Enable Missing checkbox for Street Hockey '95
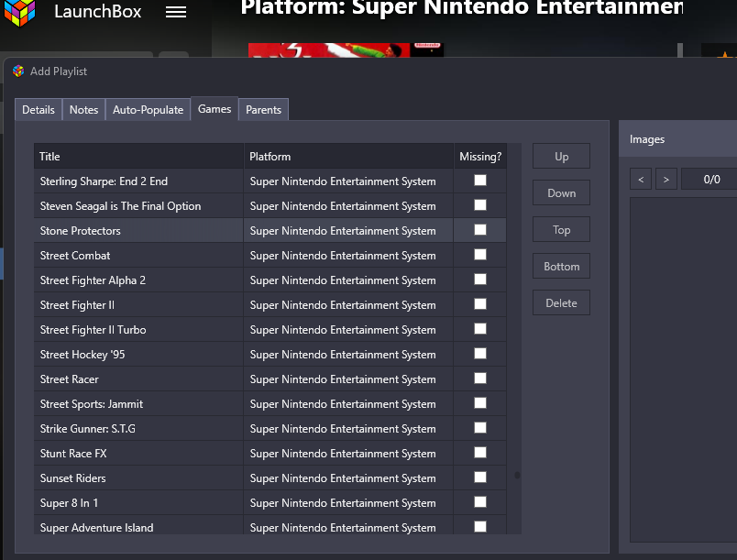Viewport: 737px width, 560px height. [x=480, y=354]
